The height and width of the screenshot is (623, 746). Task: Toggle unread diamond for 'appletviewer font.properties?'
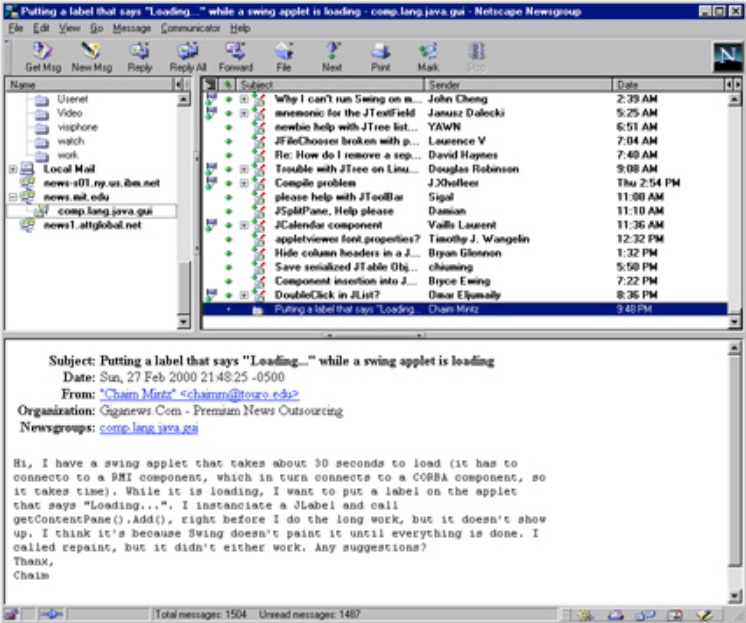tap(229, 239)
